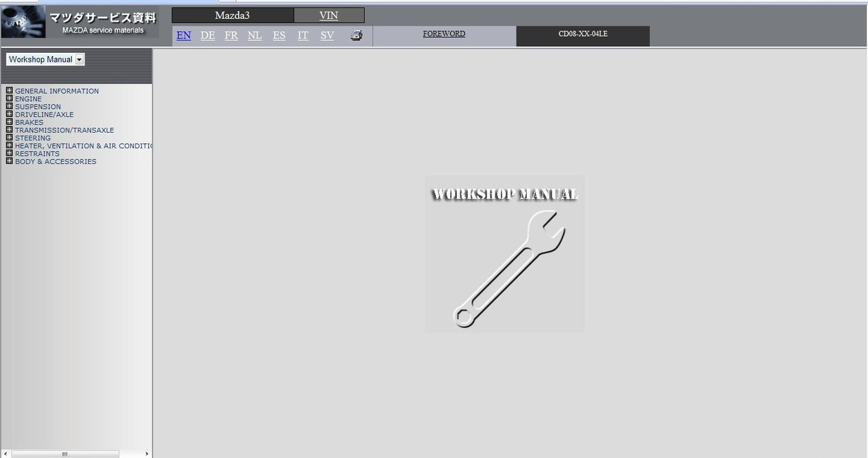The image size is (868, 458).
Task: Click the printer icon
Action: click(357, 35)
